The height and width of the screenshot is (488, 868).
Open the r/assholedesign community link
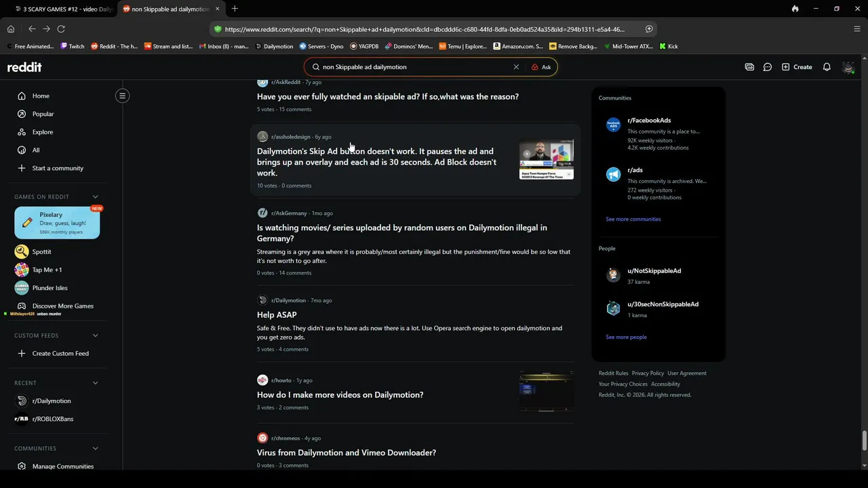(x=290, y=137)
